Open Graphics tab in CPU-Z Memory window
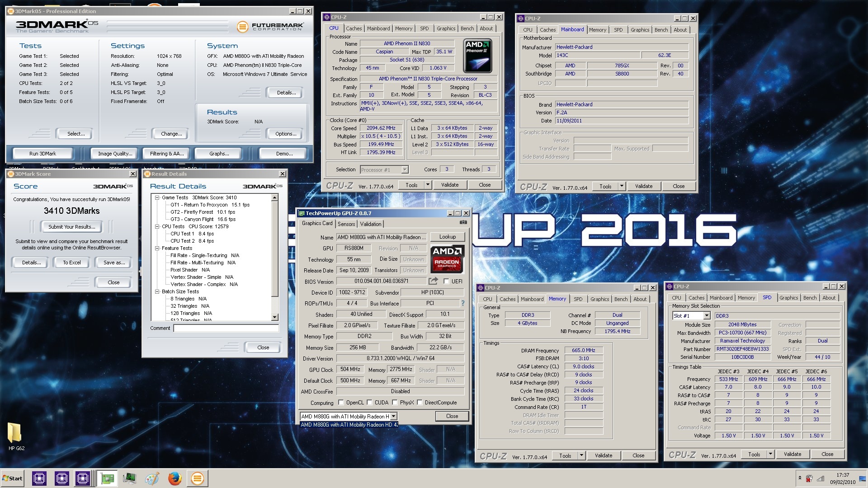868x488 pixels. (x=599, y=299)
